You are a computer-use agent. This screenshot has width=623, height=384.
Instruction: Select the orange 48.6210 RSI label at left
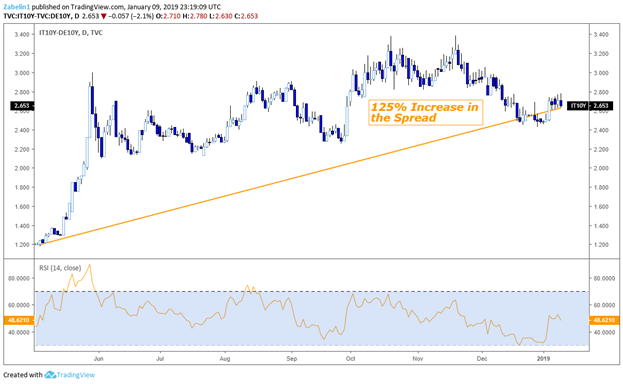pyautogui.click(x=19, y=320)
